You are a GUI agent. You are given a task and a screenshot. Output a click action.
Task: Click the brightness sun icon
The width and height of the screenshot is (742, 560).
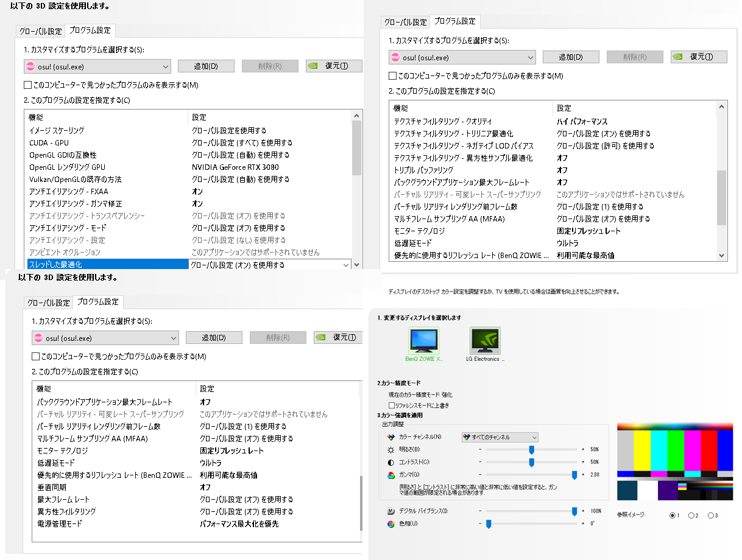(x=391, y=449)
